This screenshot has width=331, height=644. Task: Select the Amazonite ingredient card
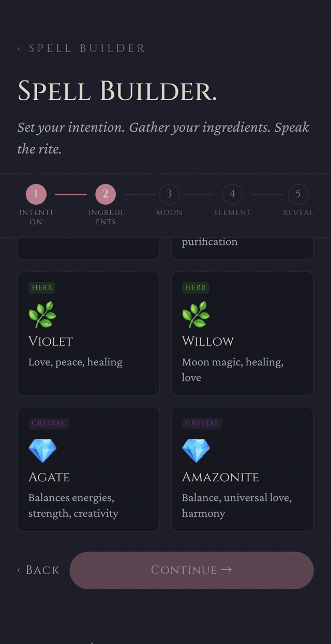[242, 469]
